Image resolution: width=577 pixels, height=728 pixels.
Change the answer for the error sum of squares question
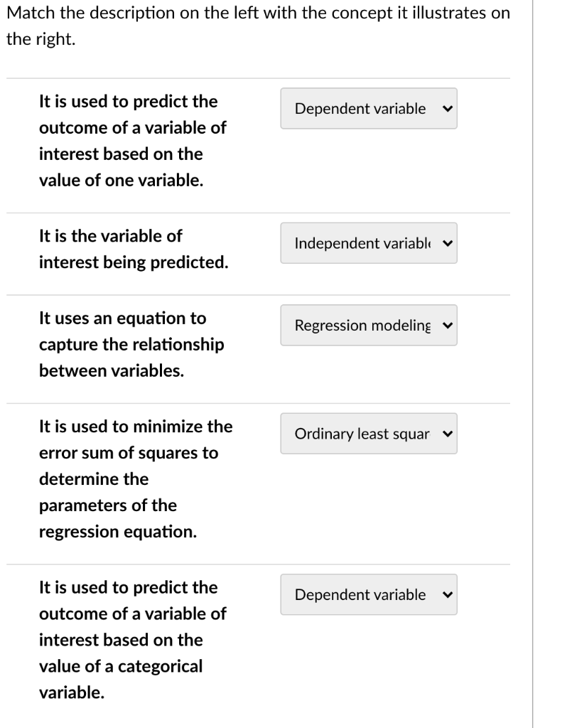368,433
